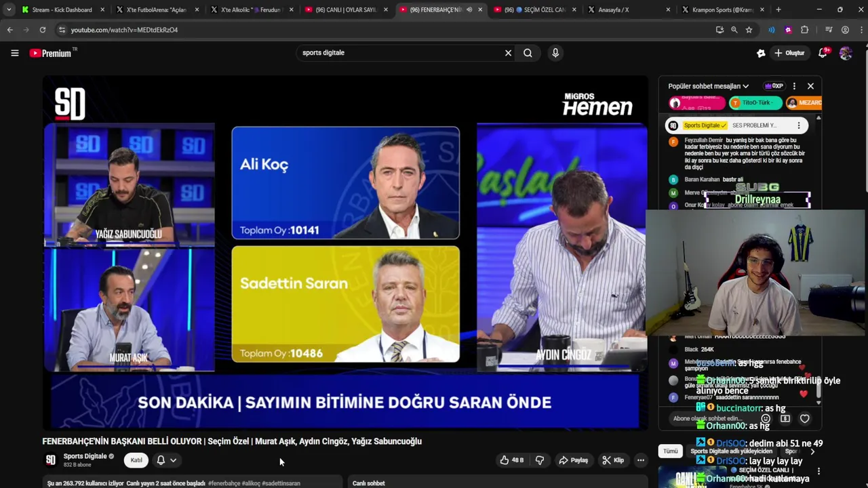Click the Katıl join button
The height and width of the screenshot is (488, 868).
click(136, 460)
